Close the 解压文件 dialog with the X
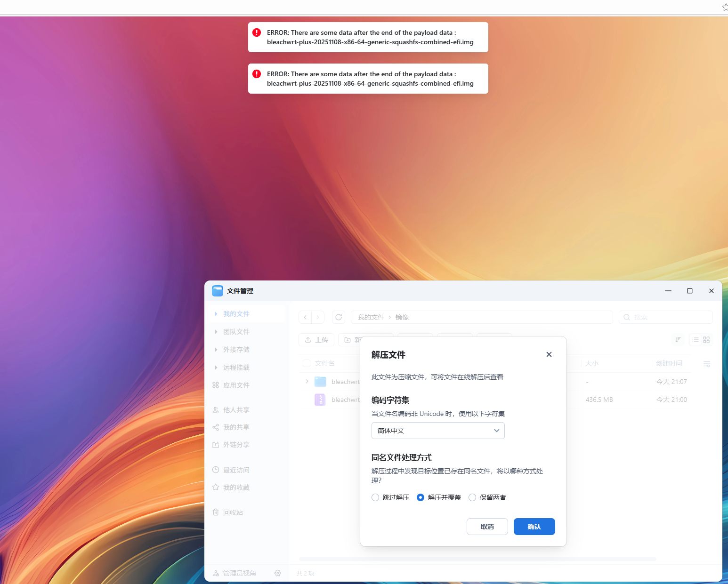 [549, 354]
